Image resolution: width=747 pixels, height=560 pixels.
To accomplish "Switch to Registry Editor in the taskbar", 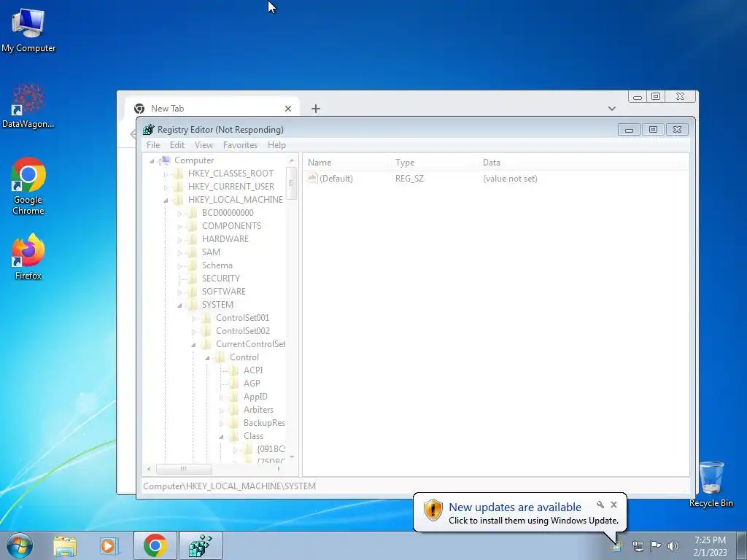I will point(201,545).
